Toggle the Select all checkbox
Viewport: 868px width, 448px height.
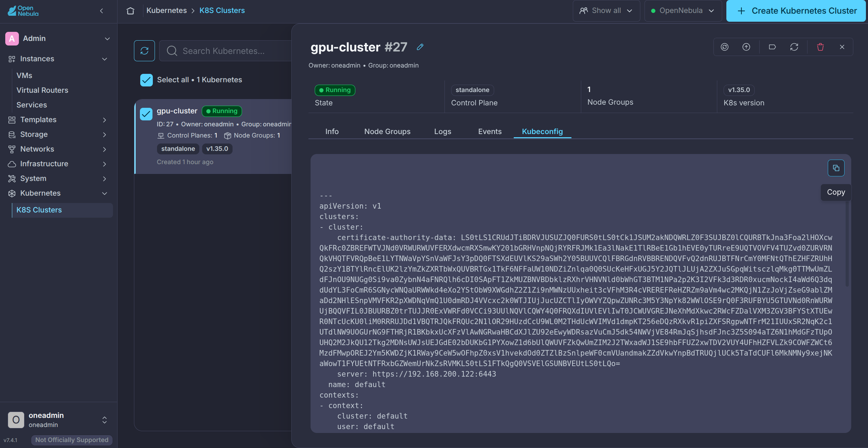point(147,80)
